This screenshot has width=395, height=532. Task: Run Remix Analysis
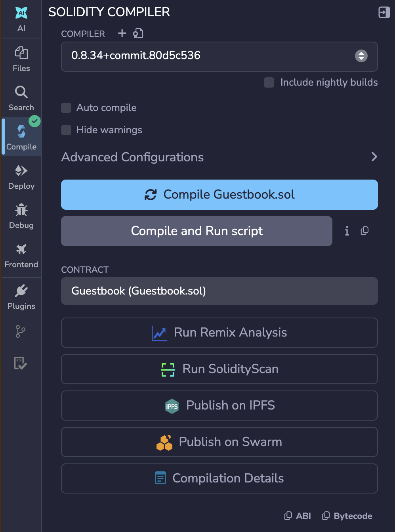[219, 333]
